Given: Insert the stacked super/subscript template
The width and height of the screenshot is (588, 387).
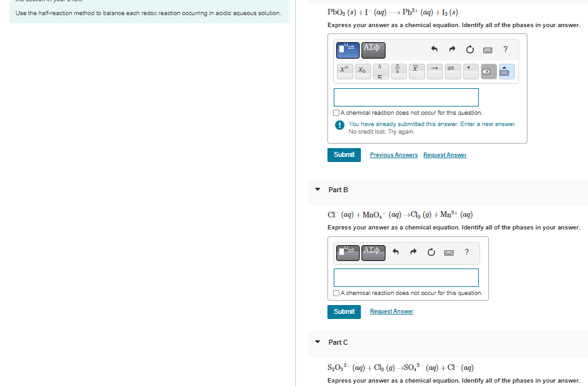Looking at the screenshot, I should [380, 71].
